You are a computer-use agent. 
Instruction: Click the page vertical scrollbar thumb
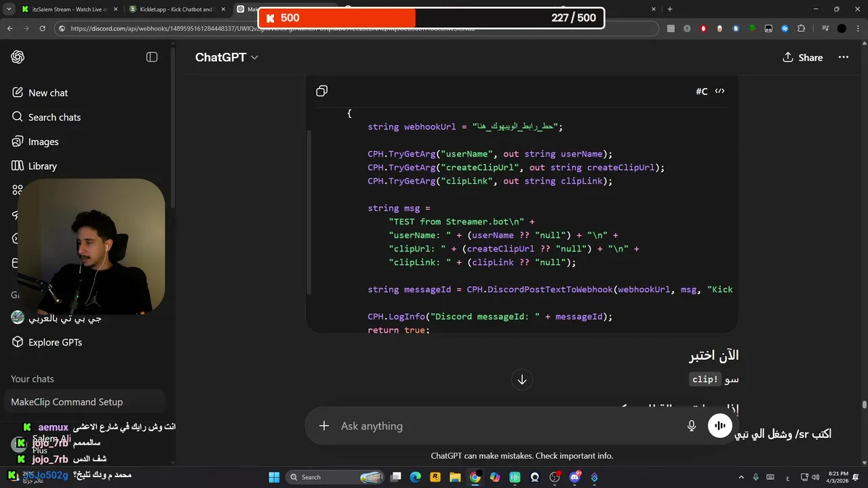click(x=864, y=405)
